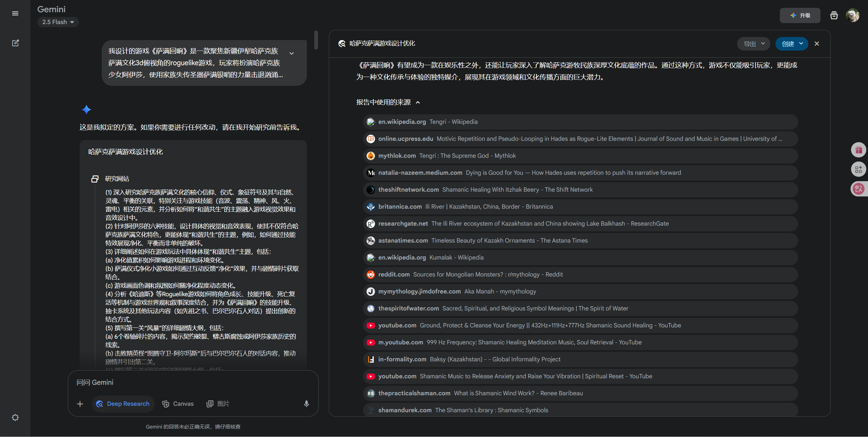Open settings gear in the sidebar

coord(15,417)
